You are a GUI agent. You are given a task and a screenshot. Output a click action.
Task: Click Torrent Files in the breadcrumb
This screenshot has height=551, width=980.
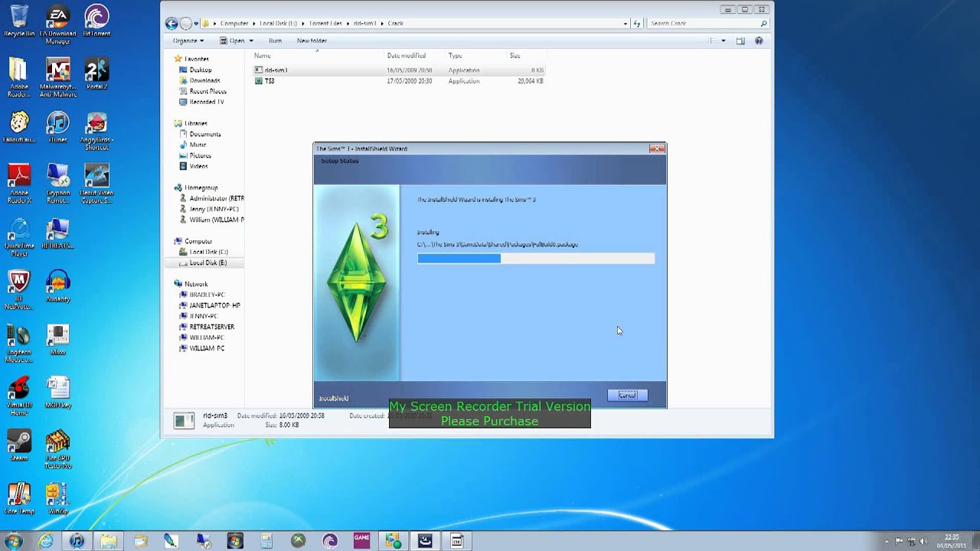coord(325,24)
